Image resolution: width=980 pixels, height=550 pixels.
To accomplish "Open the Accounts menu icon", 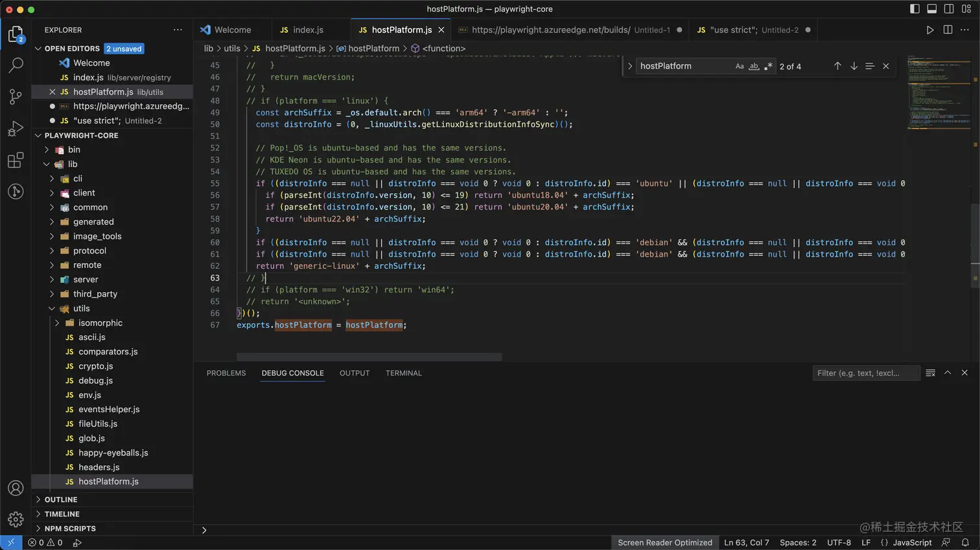I will click(16, 488).
